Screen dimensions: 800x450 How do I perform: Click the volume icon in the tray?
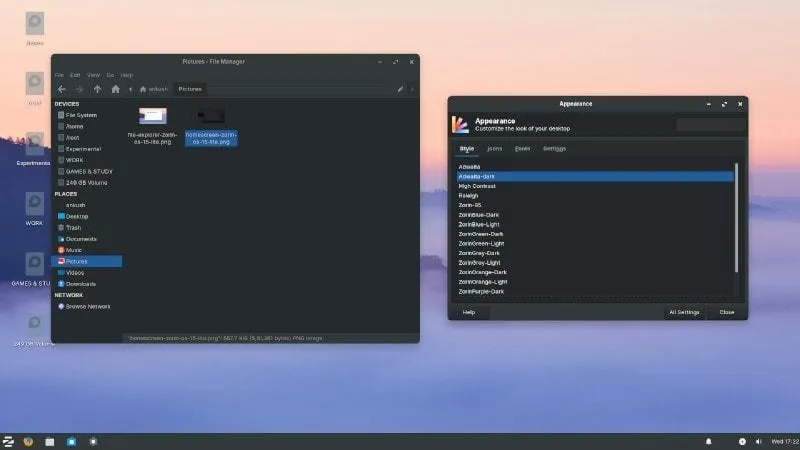pyautogui.click(x=757, y=441)
